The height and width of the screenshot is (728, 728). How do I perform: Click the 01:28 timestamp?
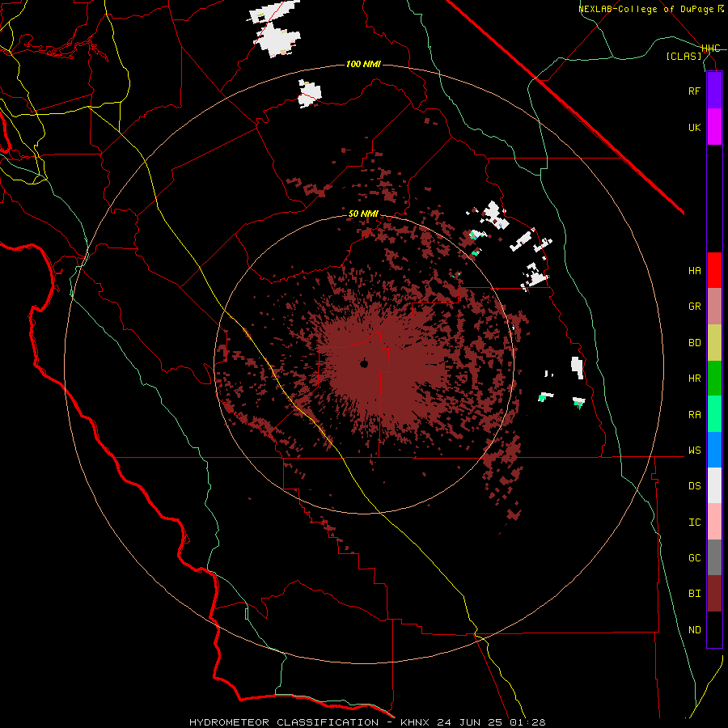527,722
